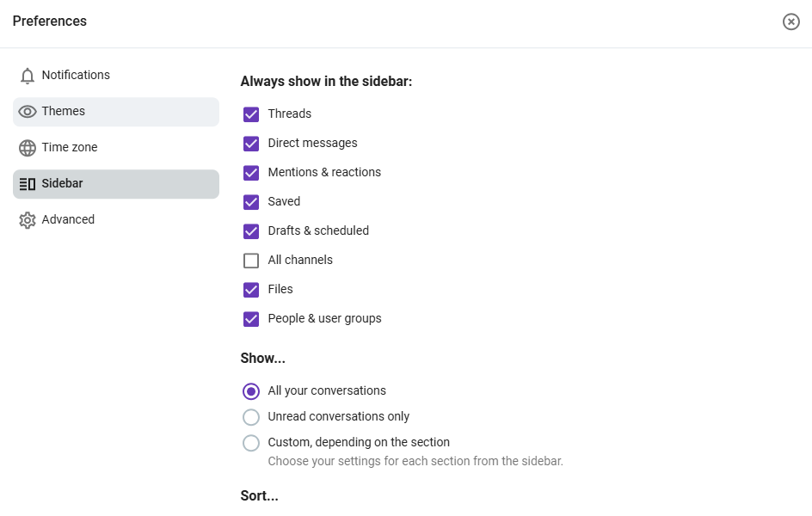
Task: Uncheck the Files checkbox
Action: point(251,290)
